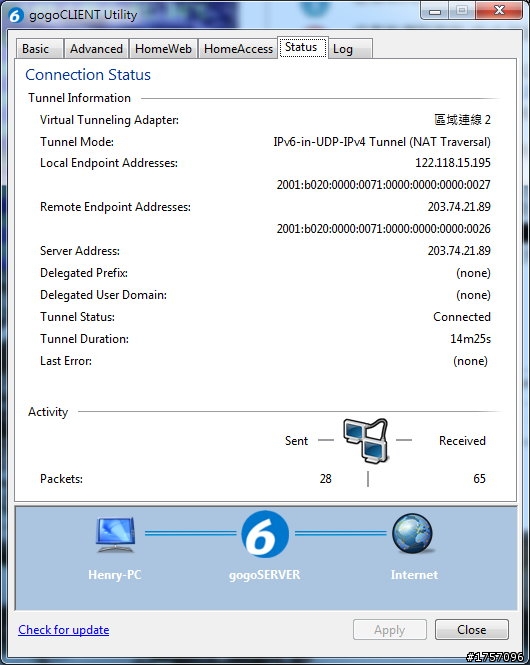Screen dimensions: 530x665
Task: Click the gogoCLIENT title bar logo icon
Action: 16,15
